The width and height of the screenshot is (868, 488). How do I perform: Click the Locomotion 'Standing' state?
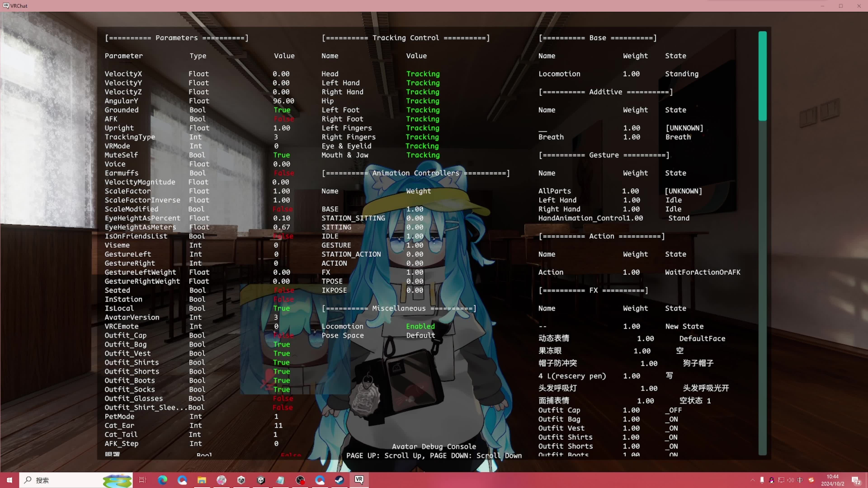point(682,74)
